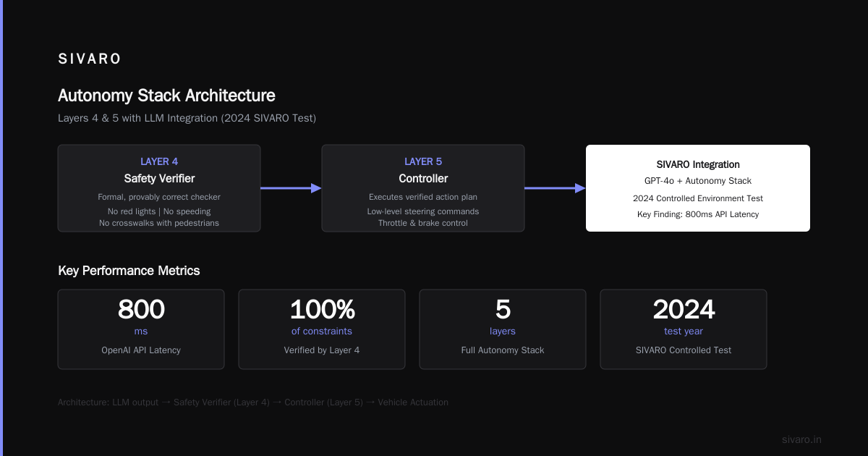Image resolution: width=868 pixels, height=456 pixels.
Task: Click the LAYER 4 purple label
Action: click(x=159, y=161)
